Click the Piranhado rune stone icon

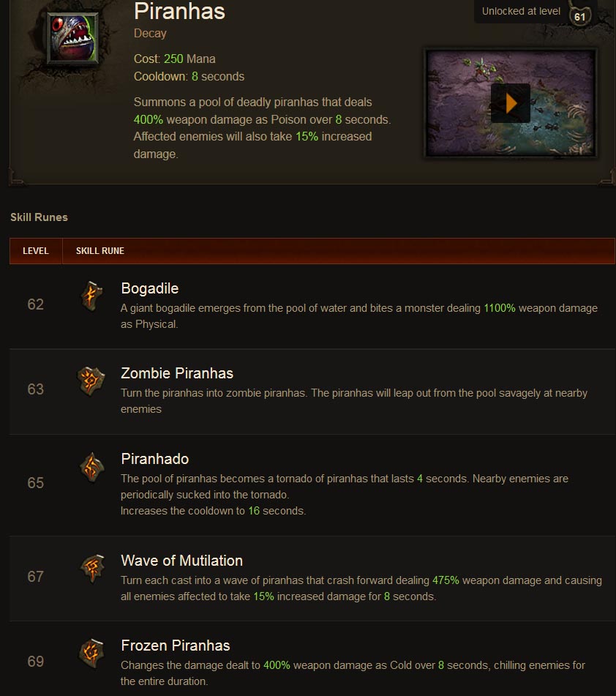(92, 467)
